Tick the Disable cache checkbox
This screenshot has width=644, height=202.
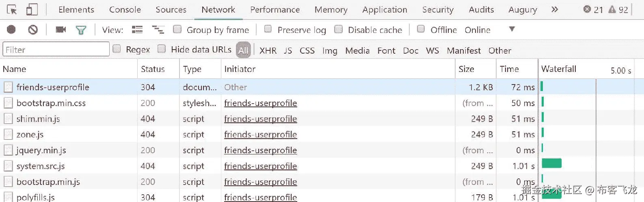(339, 29)
